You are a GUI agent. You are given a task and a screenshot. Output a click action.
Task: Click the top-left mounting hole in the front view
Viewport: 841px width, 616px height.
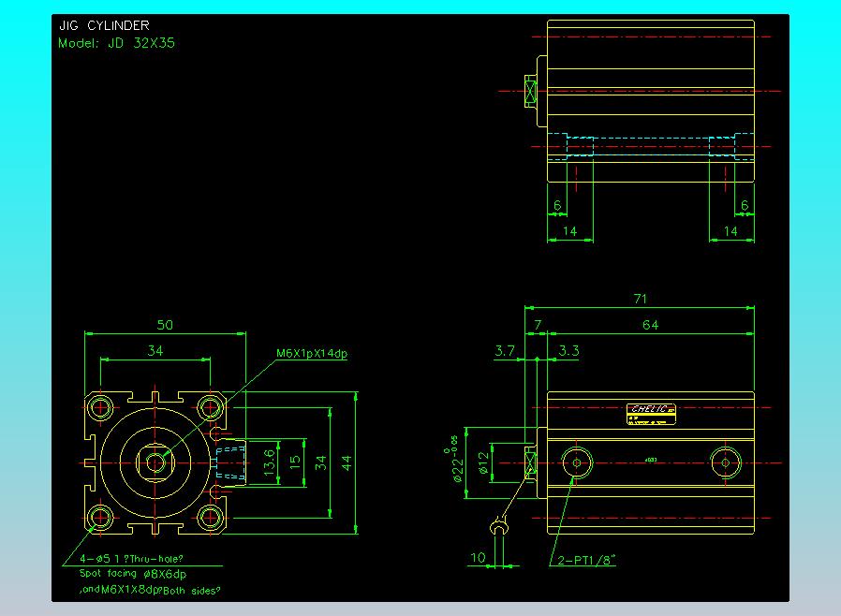tap(100, 406)
